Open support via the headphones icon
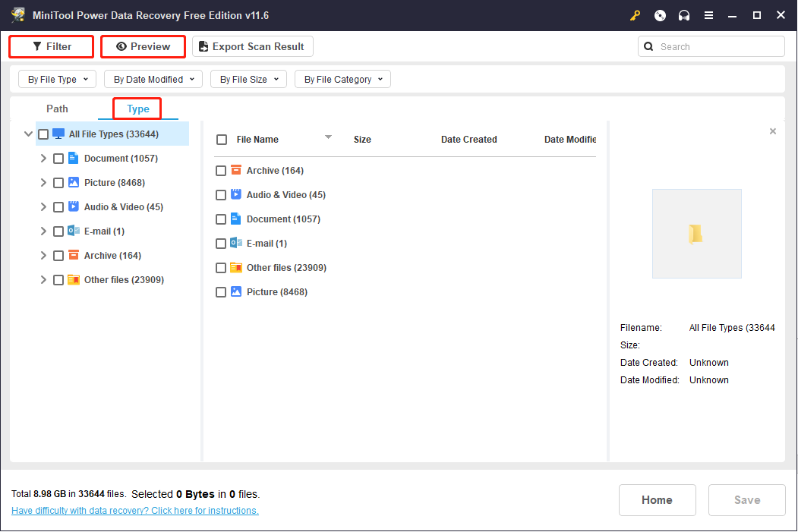798x532 pixels. tap(684, 15)
